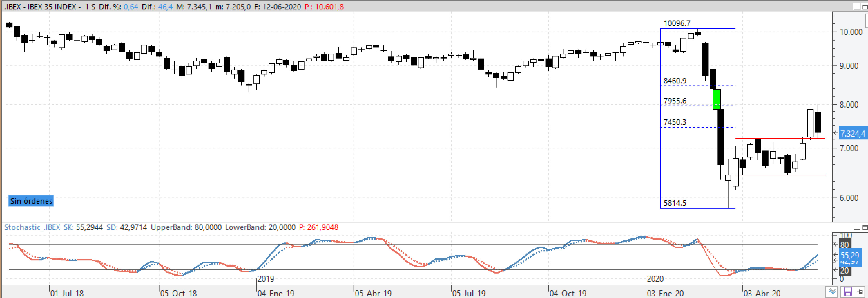This screenshot has height=298, width=868.
Task: Click the 'Dif. %: 0,64' value
Action: [x=118, y=7]
